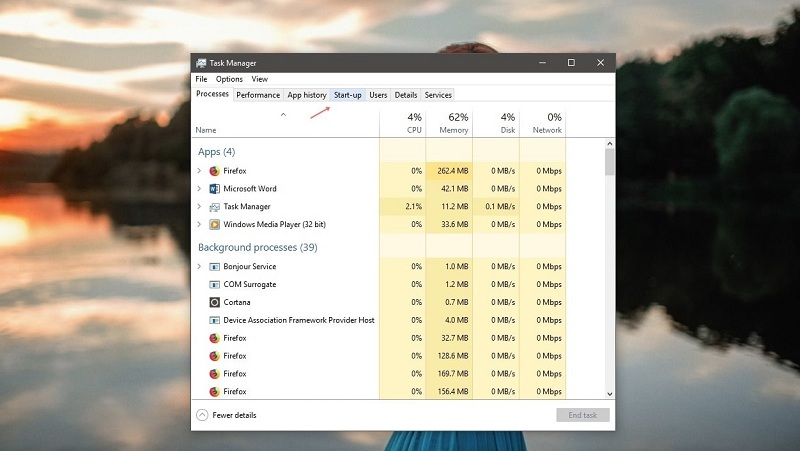The image size is (800, 451).
Task: Click the Firefox icon in the 156.4 MB row
Action: click(x=214, y=391)
